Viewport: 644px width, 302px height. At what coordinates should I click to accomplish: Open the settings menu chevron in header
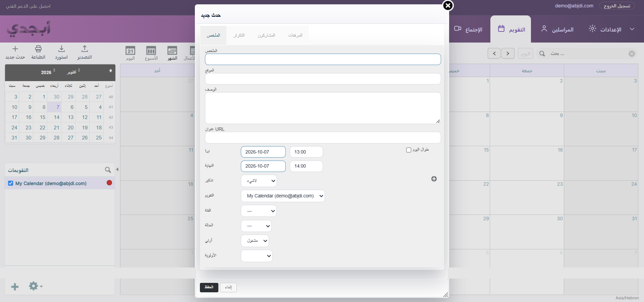(x=632, y=29)
